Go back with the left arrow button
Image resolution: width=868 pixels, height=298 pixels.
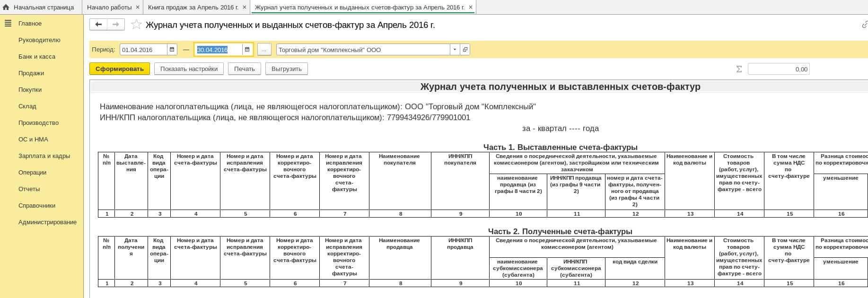98,25
